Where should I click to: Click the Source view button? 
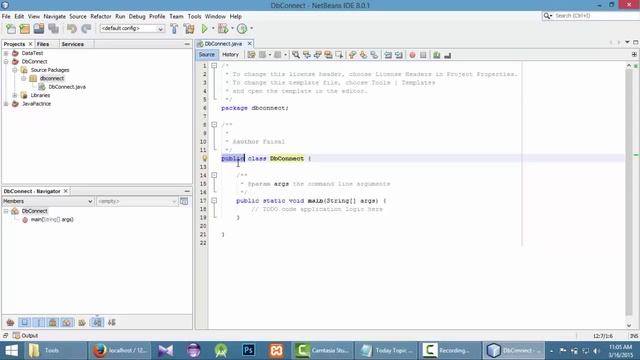[x=207, y=55]
